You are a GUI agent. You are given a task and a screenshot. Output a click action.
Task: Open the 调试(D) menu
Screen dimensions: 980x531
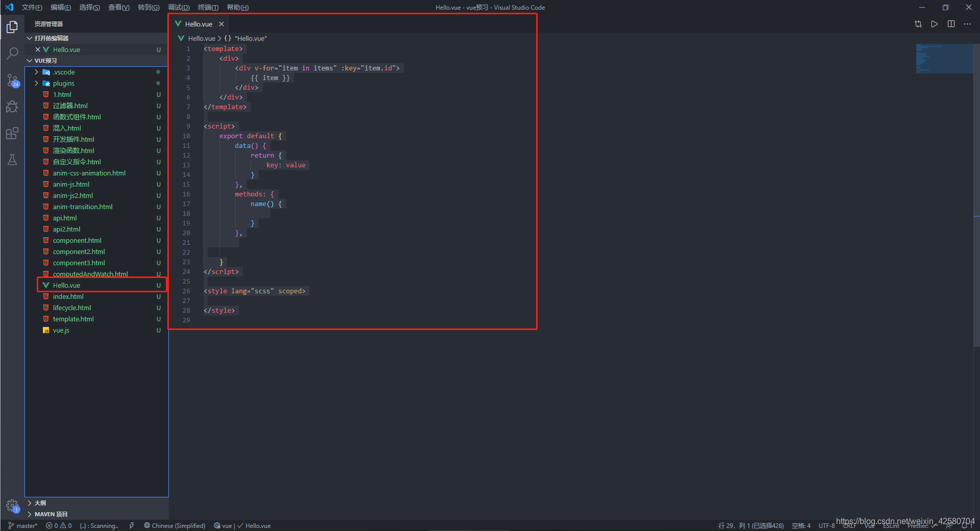coord(179,7)
